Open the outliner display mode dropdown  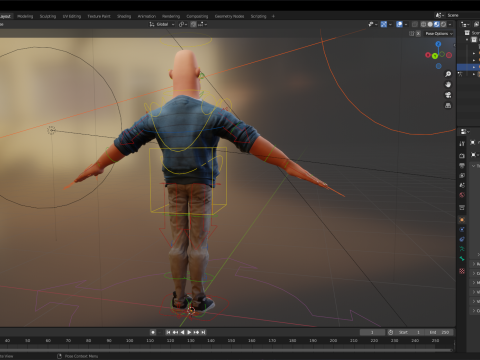point(465,24)
